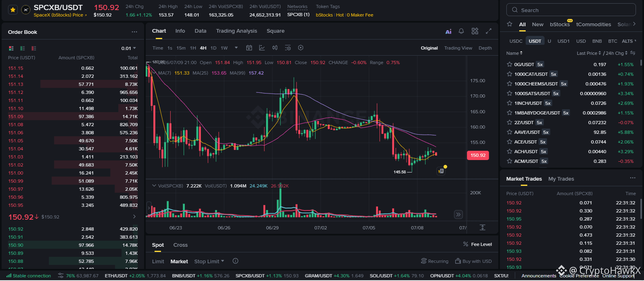
Task: Select the 1D chart interval
Action: click(213, 48)
